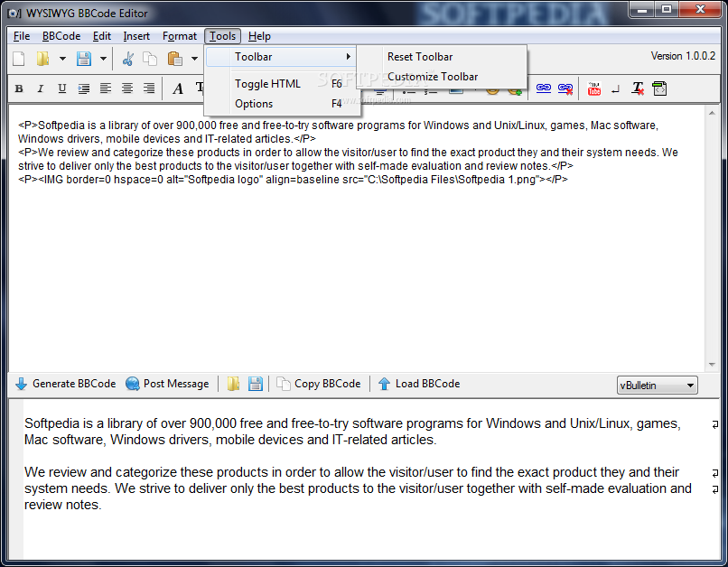The image size is (728, 567).
Task: Click the bulleted list icon
Action: click(x=409, y=93)
